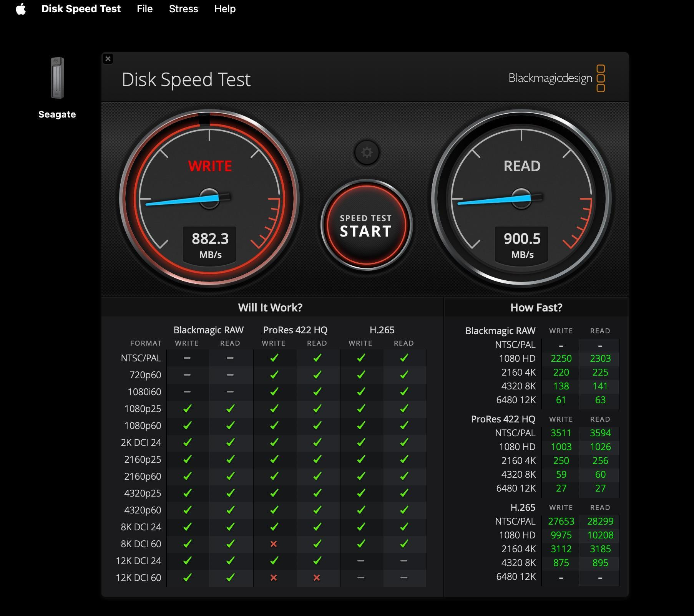Click H.265 NTSC/PAL read value 28299
This screenshot has width=694, height=616.
tap(600, 521)
